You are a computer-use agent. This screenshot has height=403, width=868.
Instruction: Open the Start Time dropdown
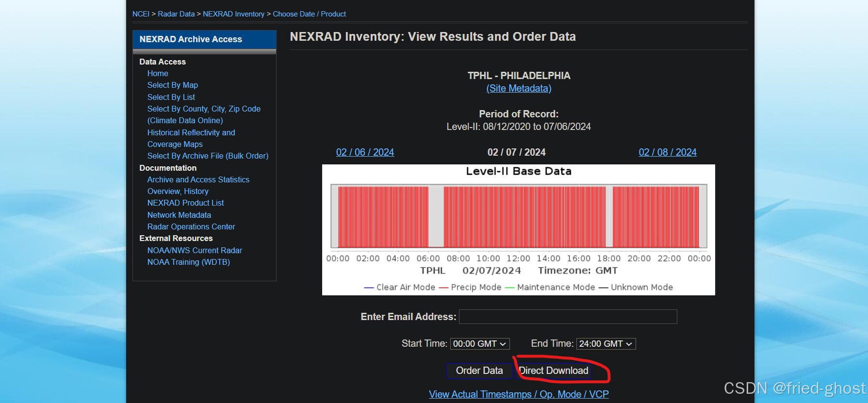click(480, 344)
